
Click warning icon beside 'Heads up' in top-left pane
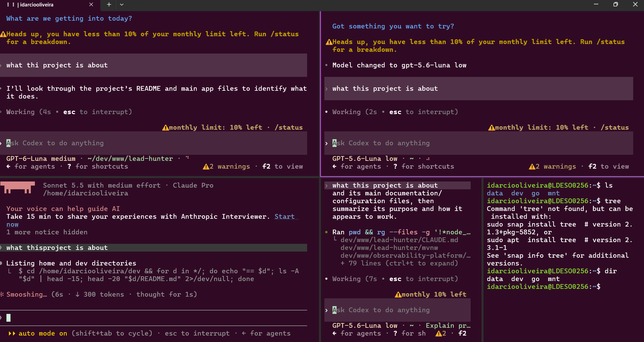[x=3, y=34]
